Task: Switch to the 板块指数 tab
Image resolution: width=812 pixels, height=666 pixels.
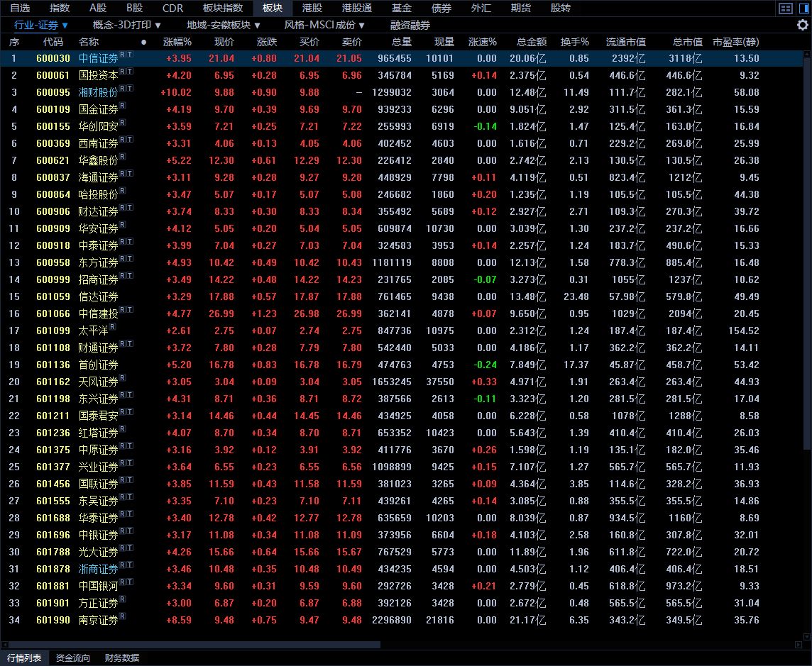Action: (223, 8)
